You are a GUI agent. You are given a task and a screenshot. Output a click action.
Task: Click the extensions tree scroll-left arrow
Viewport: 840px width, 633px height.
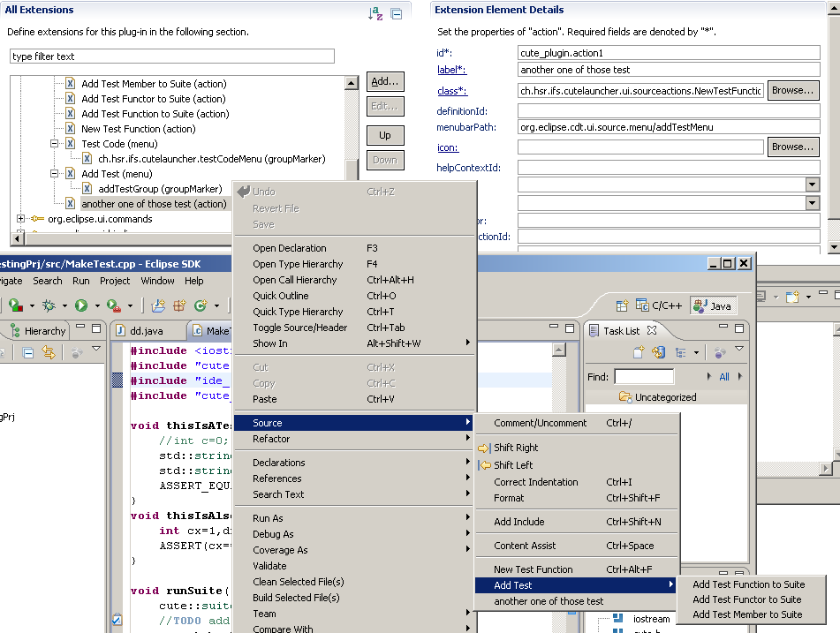click(x=17, y=237)
